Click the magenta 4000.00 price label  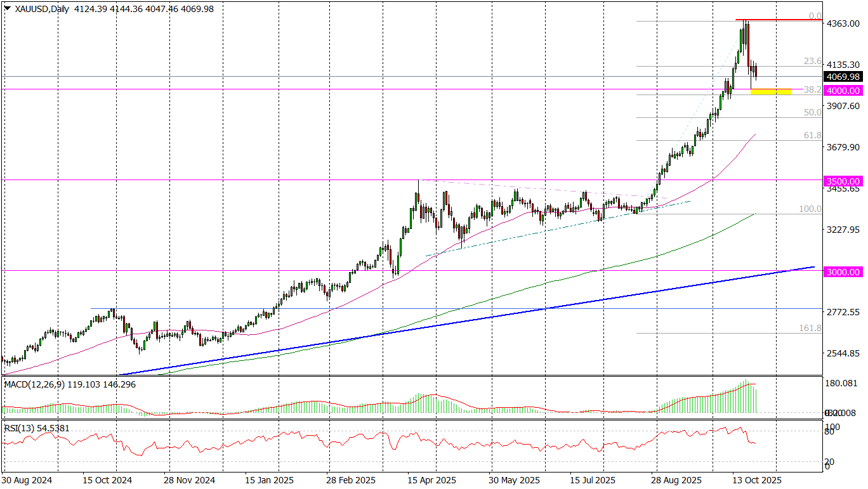click(x=843, y=90)
